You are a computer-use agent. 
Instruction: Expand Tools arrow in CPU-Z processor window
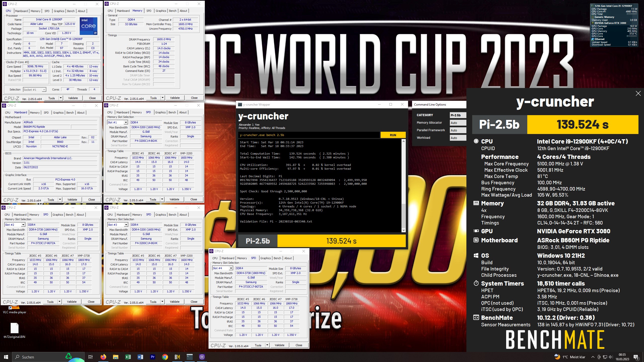click(x=61, y=98)
